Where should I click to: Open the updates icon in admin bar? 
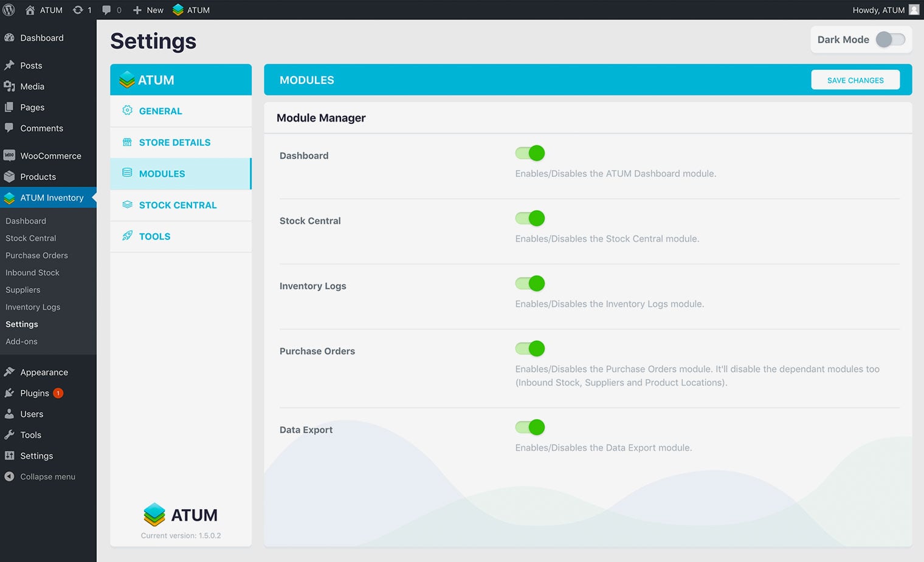pos(78,10)
